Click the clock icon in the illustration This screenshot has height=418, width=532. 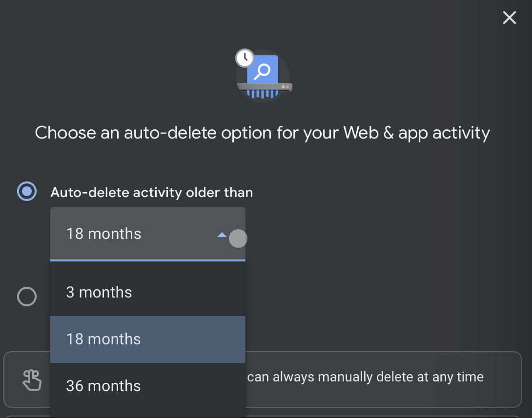[x=245, y=58]
